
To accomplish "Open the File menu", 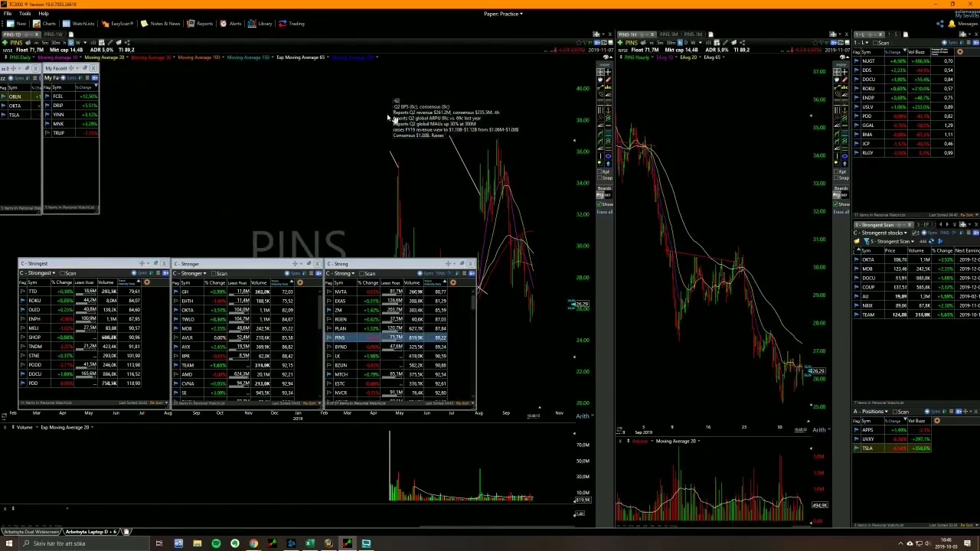I will click(x=7, y=14).
